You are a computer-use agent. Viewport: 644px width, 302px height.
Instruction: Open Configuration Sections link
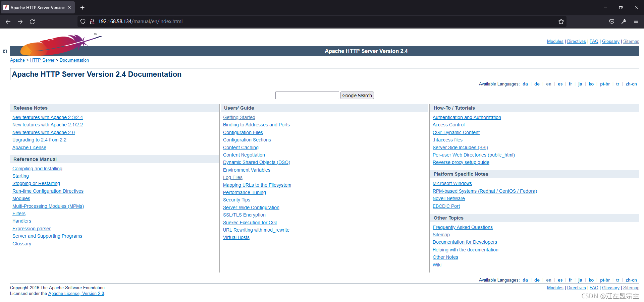point(247,140)
